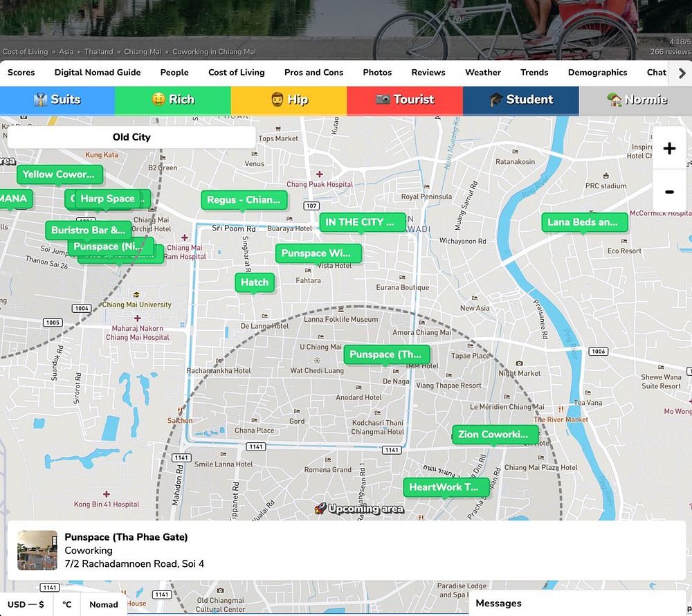Follow the Thailand breadcrumb link
Image resolution: width=692 pixels, height=616 pixels.
(x=99, y=52)
